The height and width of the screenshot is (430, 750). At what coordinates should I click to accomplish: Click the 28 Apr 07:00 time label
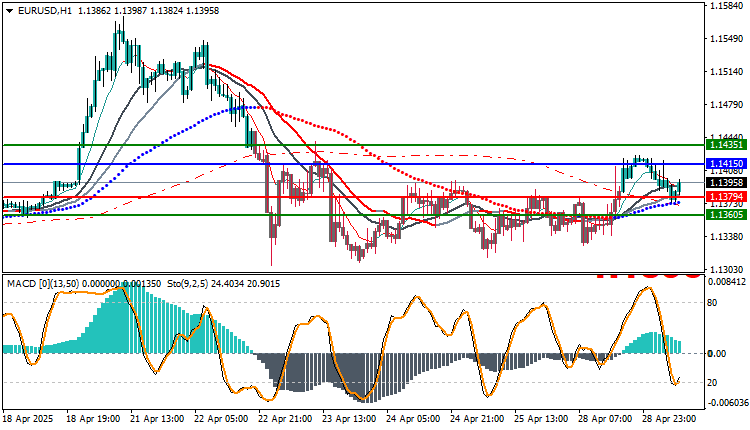point(606,419)
